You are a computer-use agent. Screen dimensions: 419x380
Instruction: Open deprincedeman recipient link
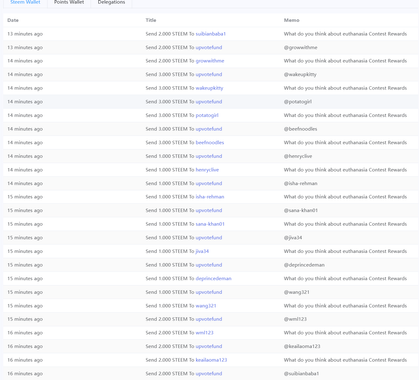pos(213,279)
